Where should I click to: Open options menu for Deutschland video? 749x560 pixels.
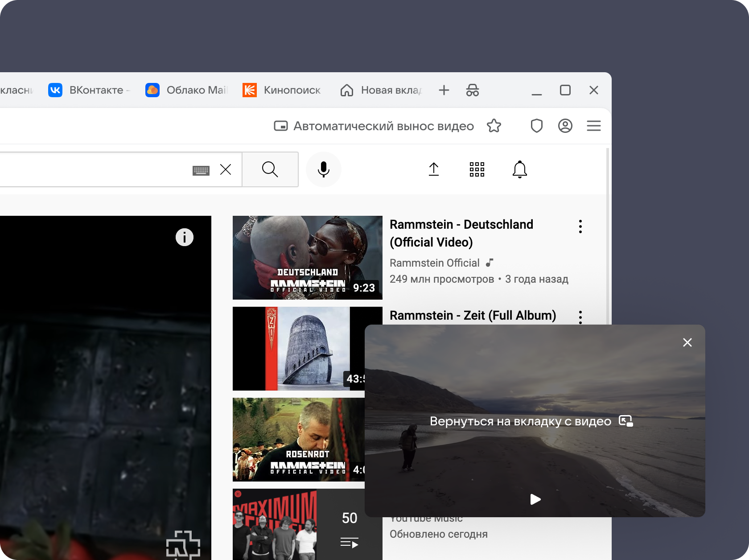(x=580, y=226)
